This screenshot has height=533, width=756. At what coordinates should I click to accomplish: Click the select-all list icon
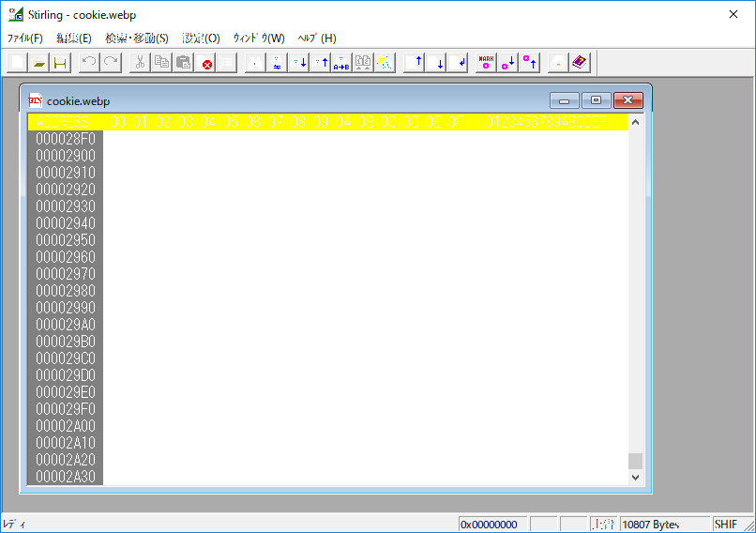click(x=226, y=63)
